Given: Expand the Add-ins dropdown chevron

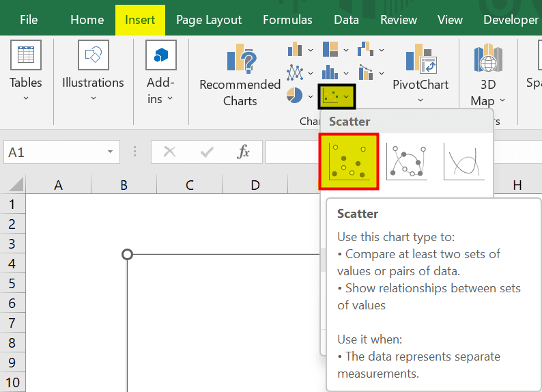Looking at the screenshot, I should coord(170,98).
